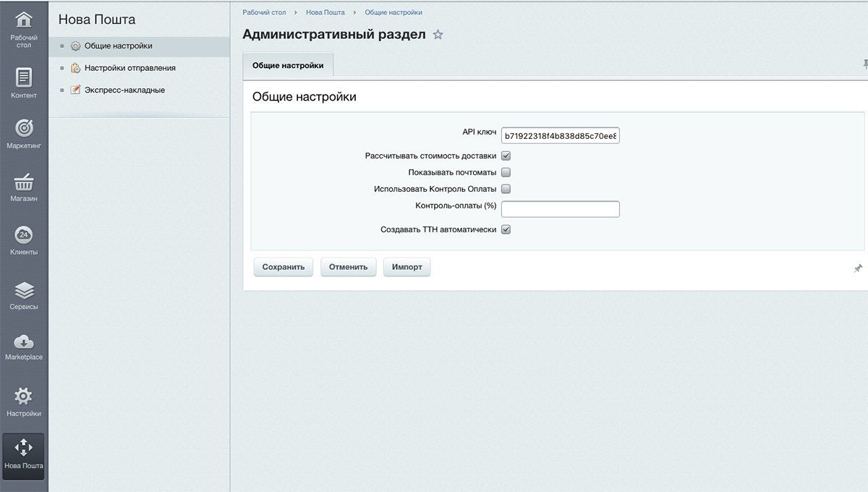The height and width of the screenshot is (492, 868).
Task: Click the gear icon next to Общие настройки
Action: pos(75,46)
